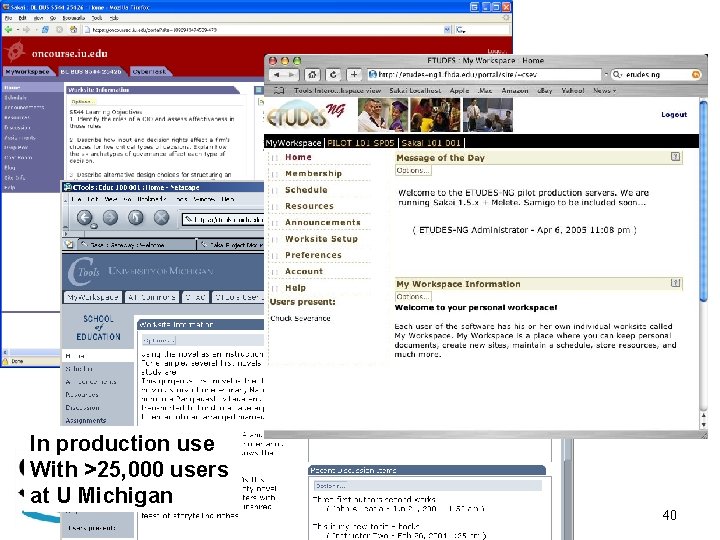Screen dimensions: 720x540
Task: Click Options button under Message of the Day
Action: point(413,170)
